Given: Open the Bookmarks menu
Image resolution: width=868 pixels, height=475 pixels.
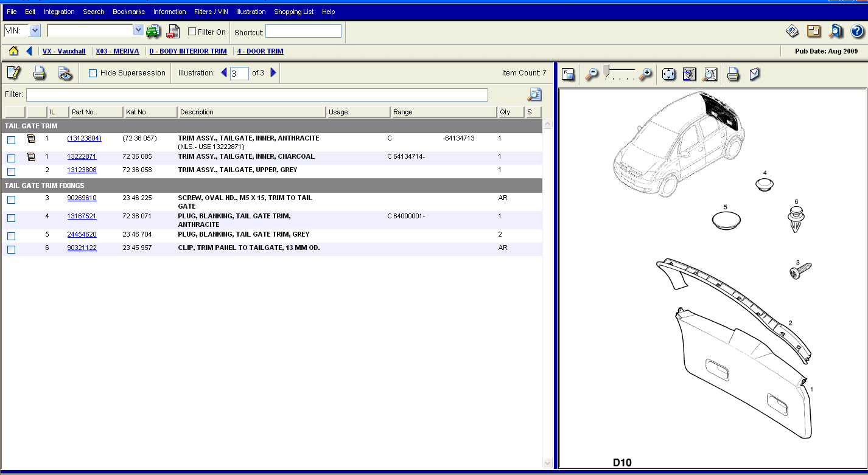Looking at the screenshot, I should (x=128, y=12).
